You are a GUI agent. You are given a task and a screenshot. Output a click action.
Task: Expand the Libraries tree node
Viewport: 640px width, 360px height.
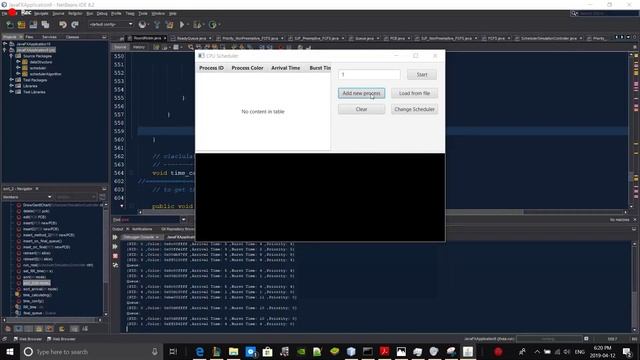pos(11,86)
